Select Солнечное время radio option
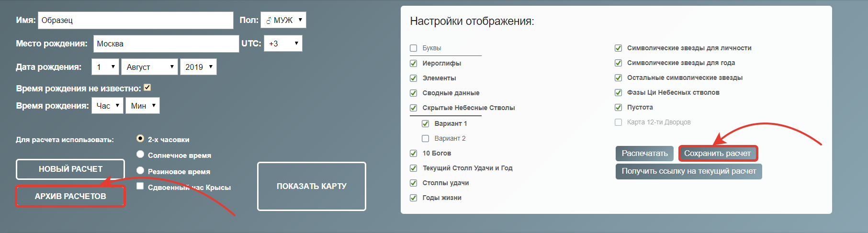Image resolution: width=868 pixels, height=233 pixels. pyautogui.click(x=140, y=154)
